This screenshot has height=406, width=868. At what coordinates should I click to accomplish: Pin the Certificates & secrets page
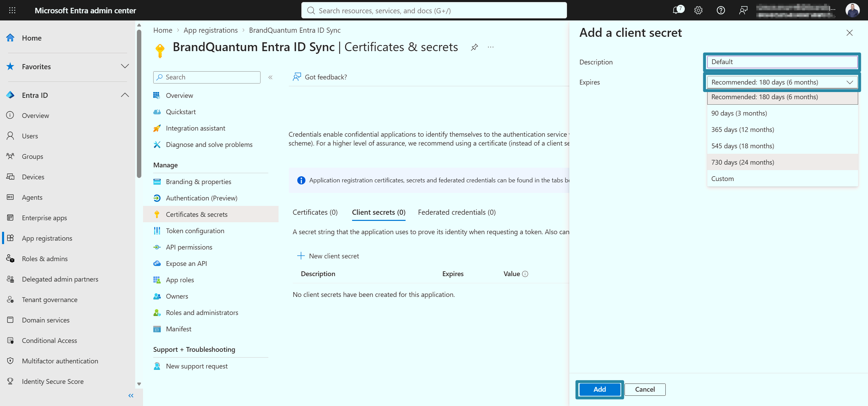pyautogui.click(x=474, y=47)
